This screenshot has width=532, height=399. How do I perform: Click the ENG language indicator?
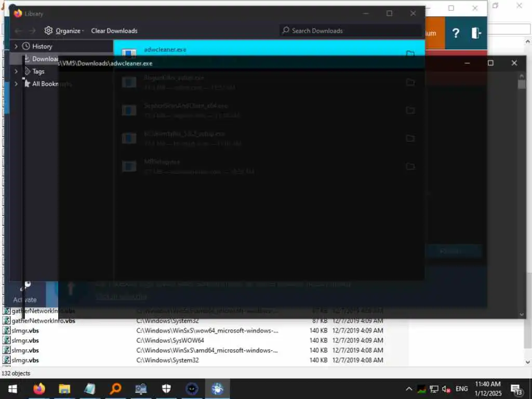point(461,389)
